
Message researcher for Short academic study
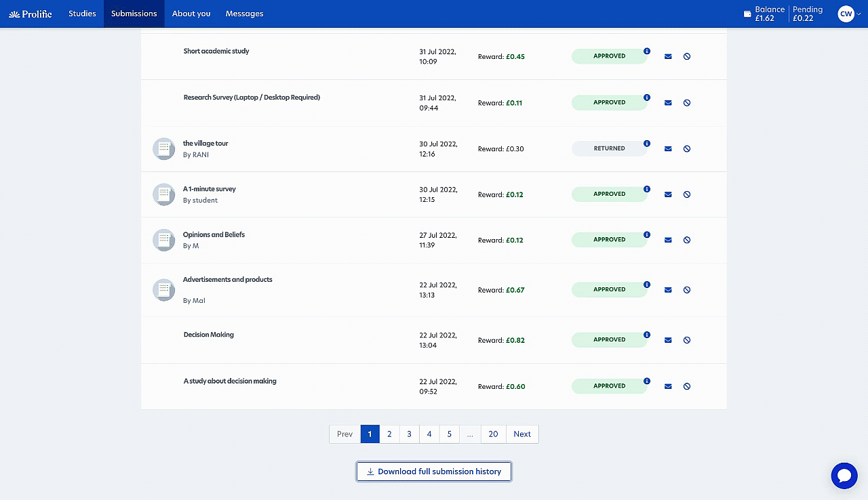tap(668, 57)
